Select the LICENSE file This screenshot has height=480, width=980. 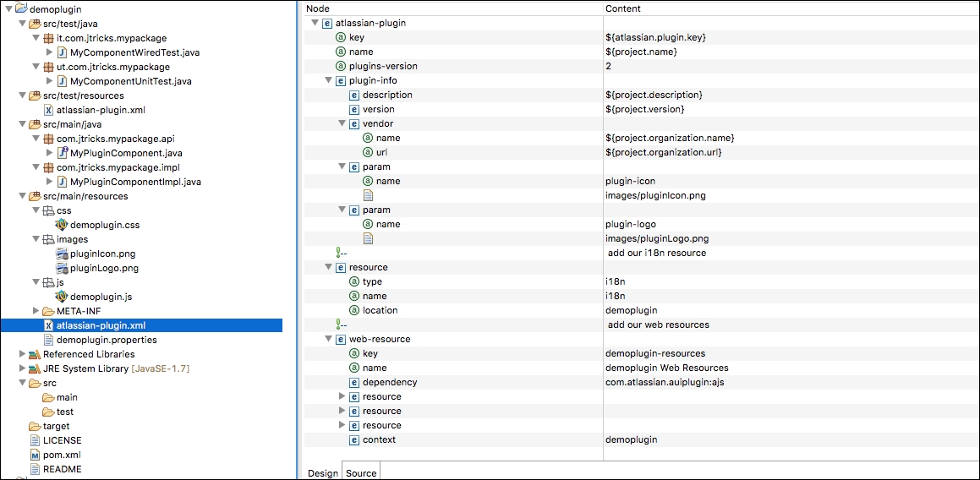point(62,440)
